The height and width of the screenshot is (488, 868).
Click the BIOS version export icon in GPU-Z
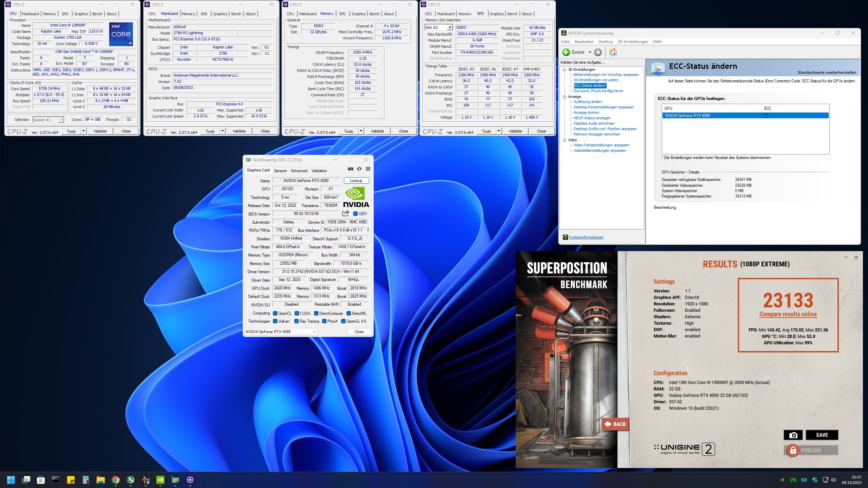[x=346, y=213]
